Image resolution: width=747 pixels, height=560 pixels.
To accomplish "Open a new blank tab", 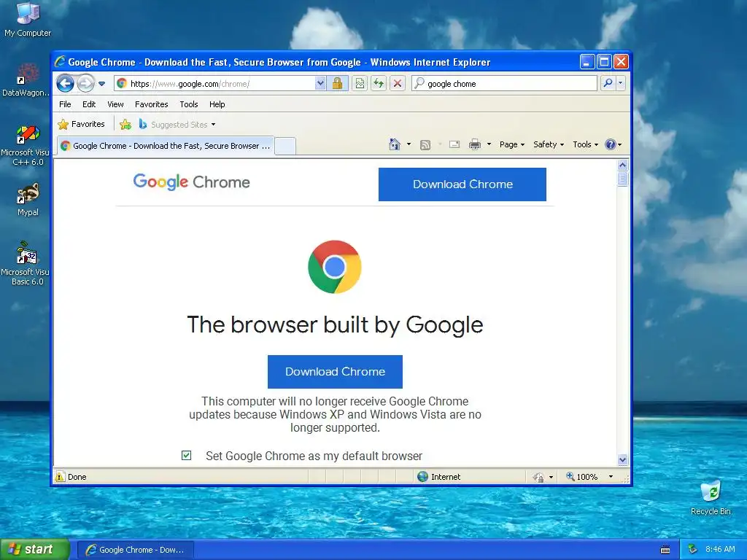I will (x=285, y=146).
